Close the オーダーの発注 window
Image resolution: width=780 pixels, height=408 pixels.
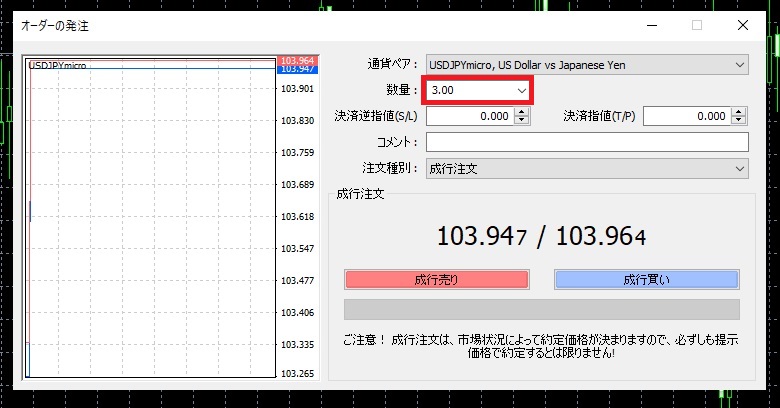pyautogui.click(x=743, y=25)
